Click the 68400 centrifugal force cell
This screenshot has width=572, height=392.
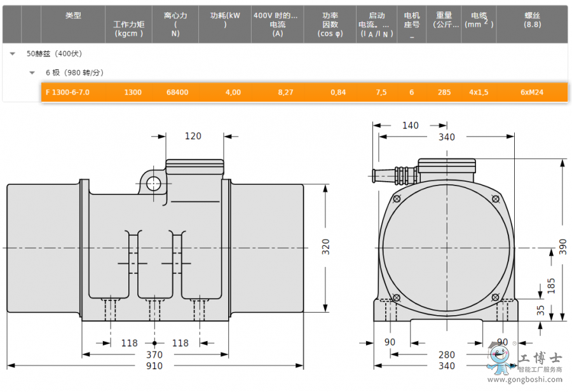coord(177,93)
